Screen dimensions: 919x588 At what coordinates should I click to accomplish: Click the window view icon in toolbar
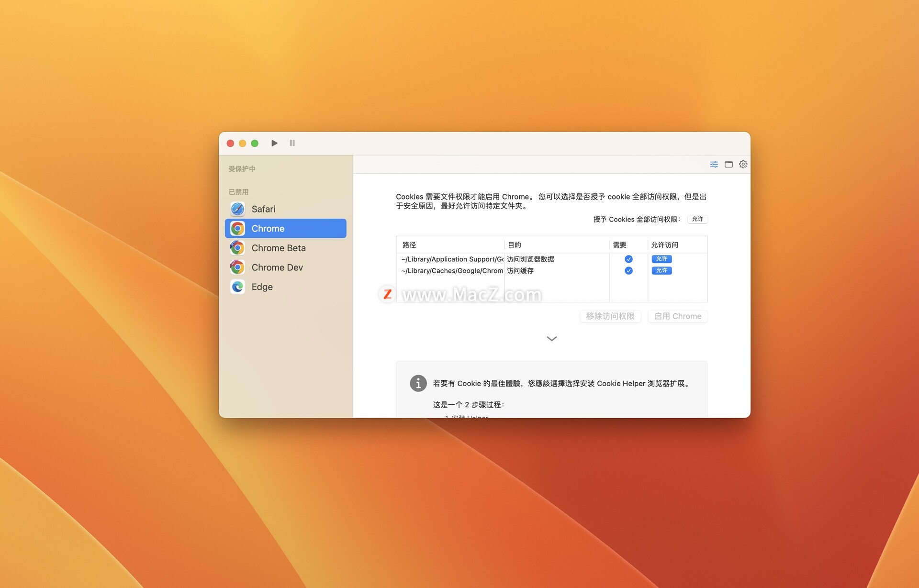728,164
